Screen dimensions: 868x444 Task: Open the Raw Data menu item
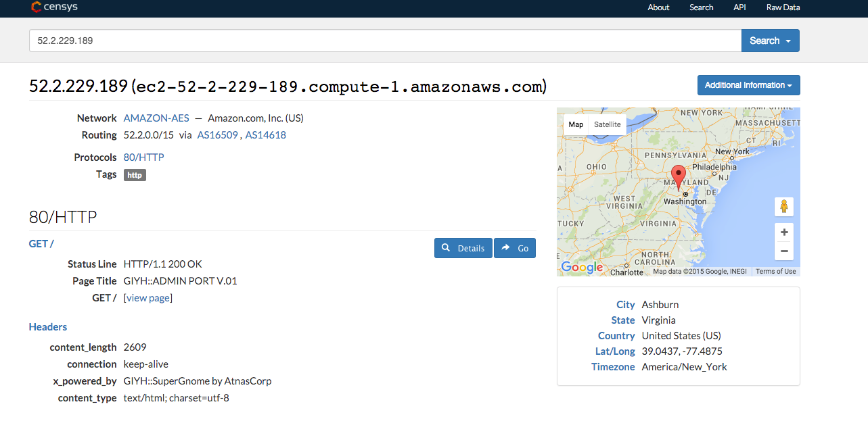783,7
